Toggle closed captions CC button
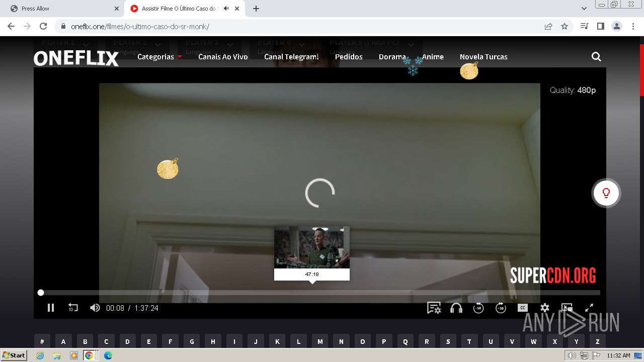Viewport: 644px width, 362px height. coord(523,308)
